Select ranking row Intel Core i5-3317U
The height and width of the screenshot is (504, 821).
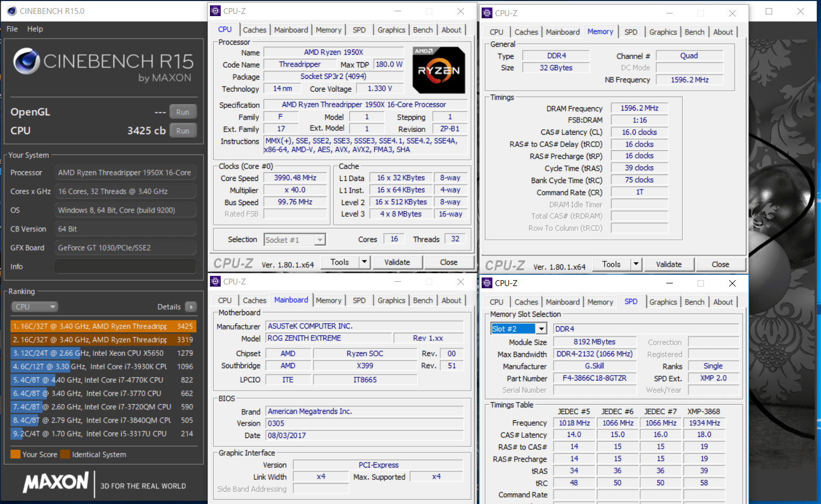tap(103, 434)
